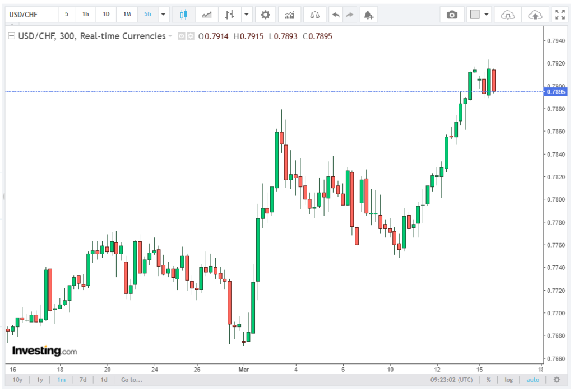
Task: Click the Go to... button
Action: [x=131, y=380]
